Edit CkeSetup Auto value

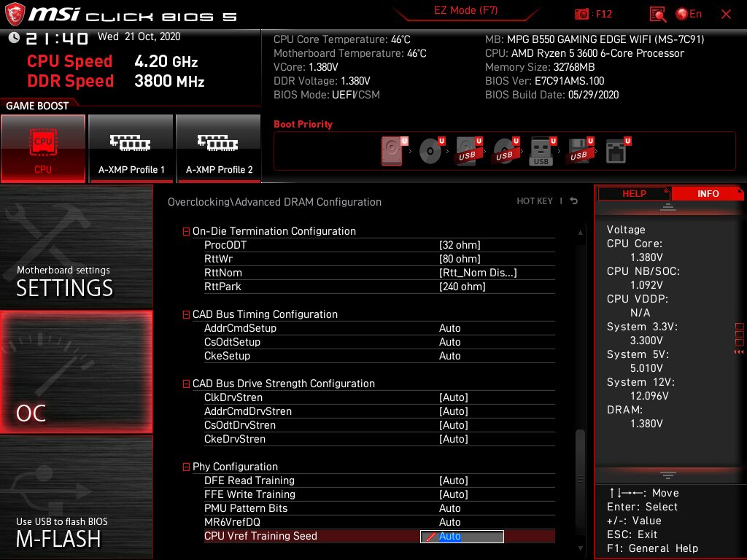click(x=449, y=356)
